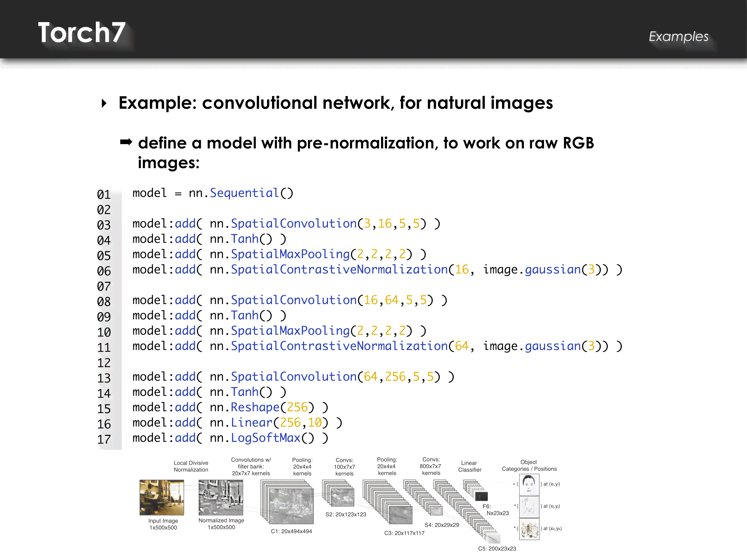Click caption 'Input Image 1x500x500'
Image resolution: width=747 pixels, height=560 pixels.
(x=163, y=524)
